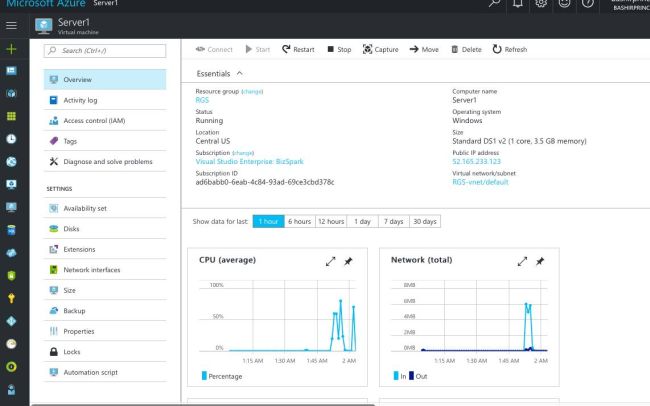This screenshot has height=406, width=650.
Task: Click the Running status text
Action: click(x=209, y=121)
